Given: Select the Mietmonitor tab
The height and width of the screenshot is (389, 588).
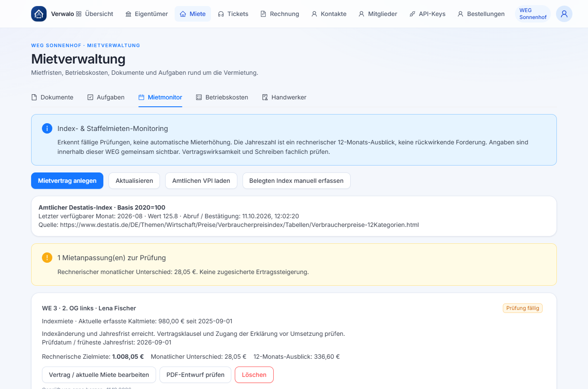Looking at the screenshot, I should point(160,97).
